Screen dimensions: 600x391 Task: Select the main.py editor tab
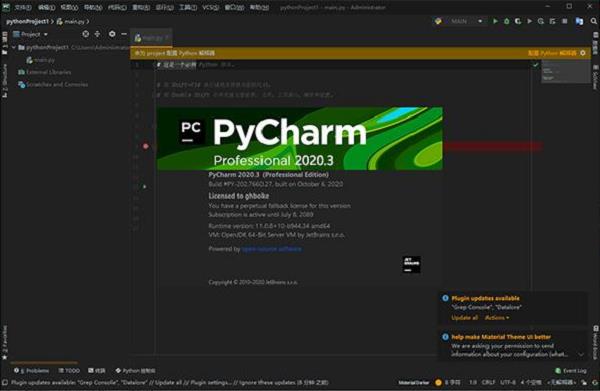[x=152, y=38]
